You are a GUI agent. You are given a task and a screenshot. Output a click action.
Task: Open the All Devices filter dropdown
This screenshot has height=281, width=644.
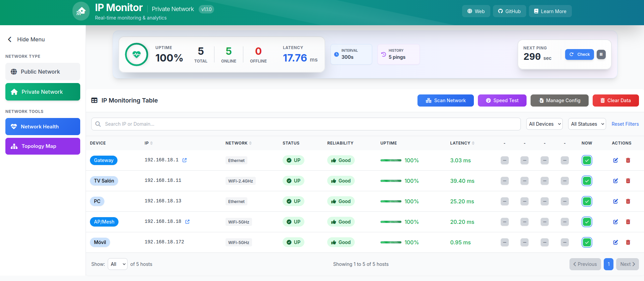click(x=544, y=124)
